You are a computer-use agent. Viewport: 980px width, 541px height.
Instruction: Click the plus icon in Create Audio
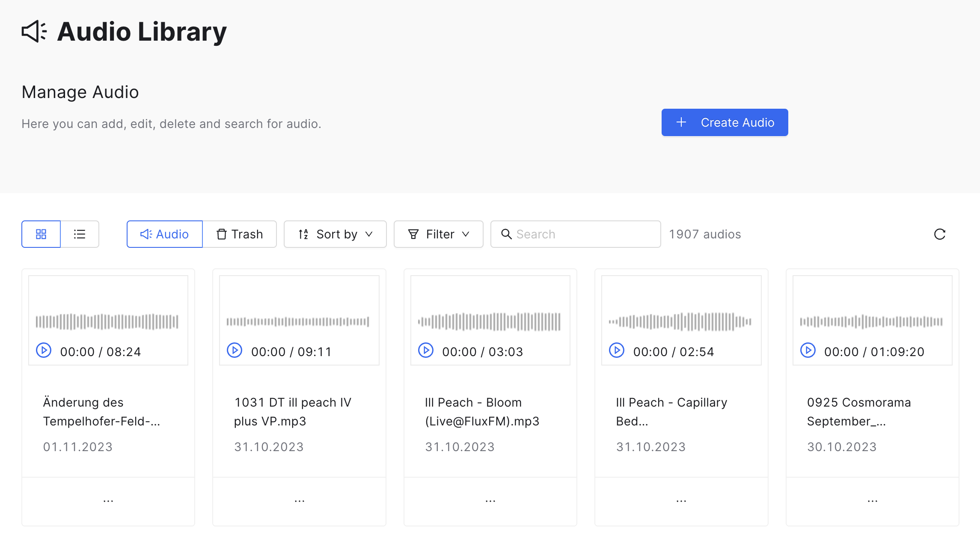[681, 122]
